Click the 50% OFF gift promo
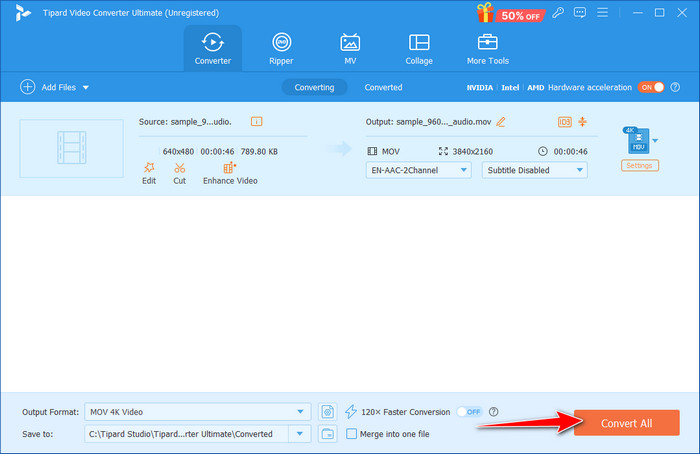This screenshot has height=454, width=700. coord(510,13)
